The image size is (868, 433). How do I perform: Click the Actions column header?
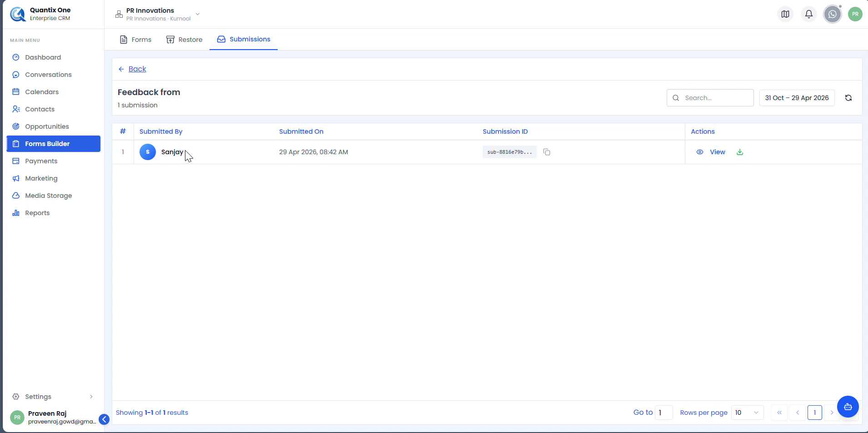(703, 131)
